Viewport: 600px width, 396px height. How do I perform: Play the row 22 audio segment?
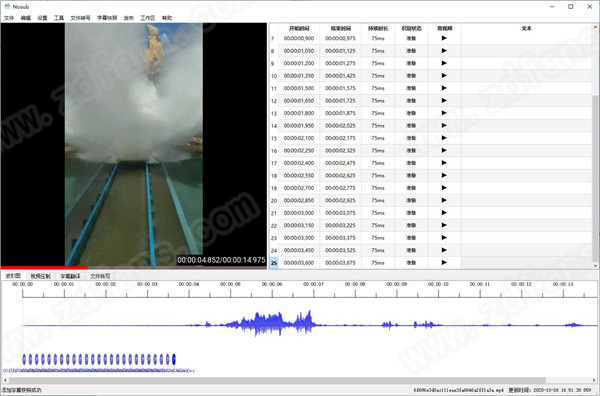pos(444,225)
